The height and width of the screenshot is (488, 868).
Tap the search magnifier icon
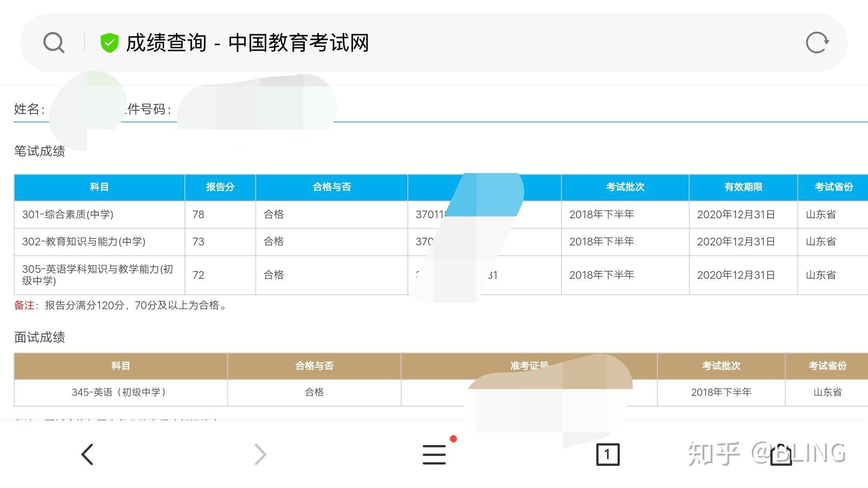[54, 43]
